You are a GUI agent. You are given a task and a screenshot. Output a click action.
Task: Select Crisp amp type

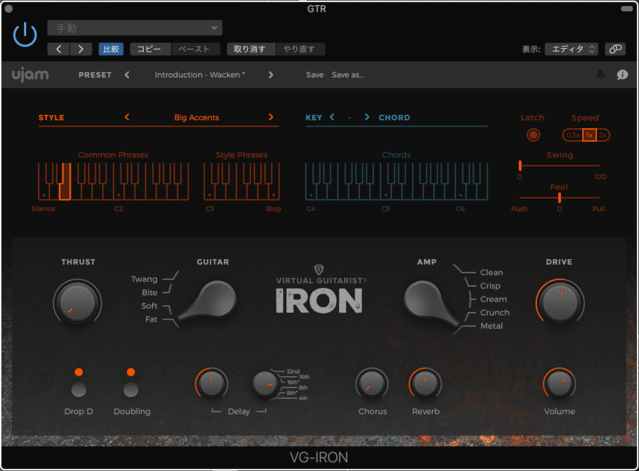click(490, 286)
